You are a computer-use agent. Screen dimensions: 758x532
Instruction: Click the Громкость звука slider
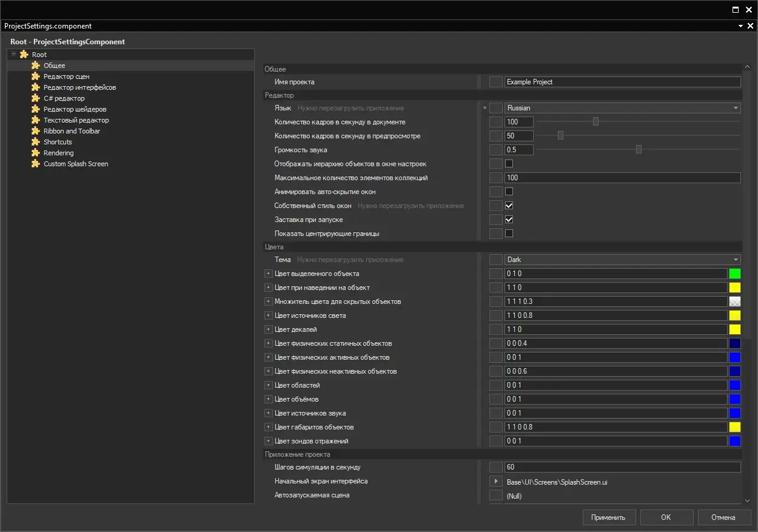pos(639,150)
